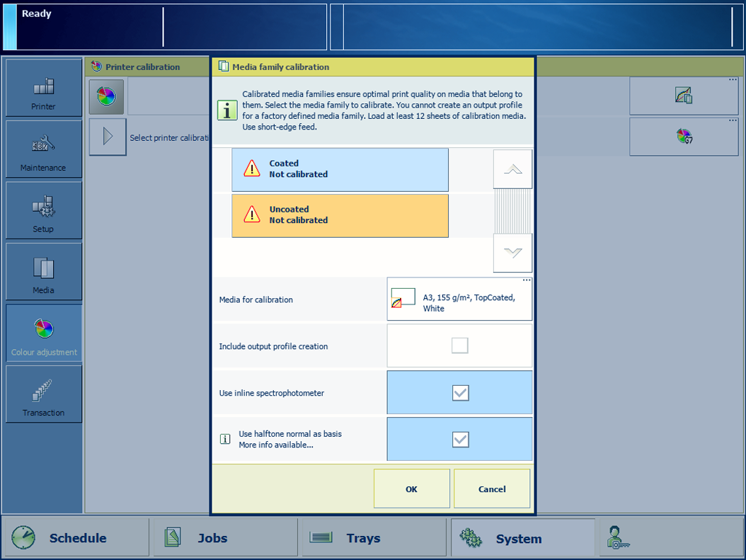Click the operator key login icon
Image resolution: width=746 pixels, height=560 pixels.
pos(617,538)
